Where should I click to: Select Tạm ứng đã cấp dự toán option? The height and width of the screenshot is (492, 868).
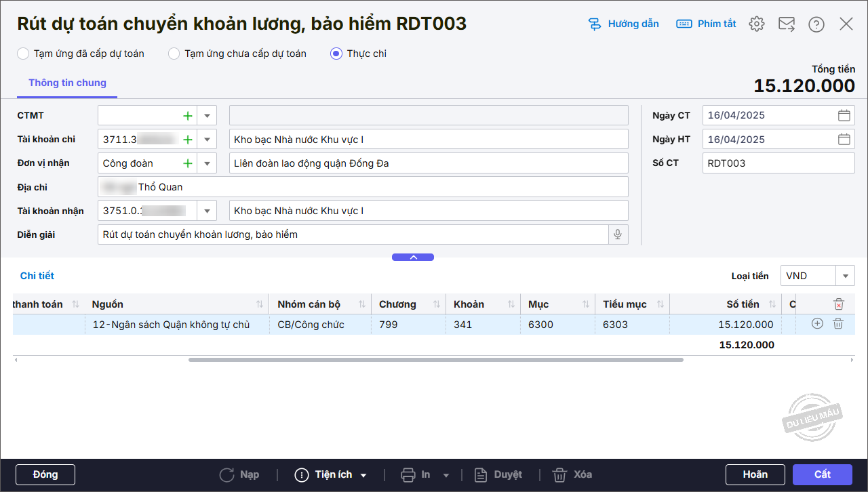click(24, 54)
